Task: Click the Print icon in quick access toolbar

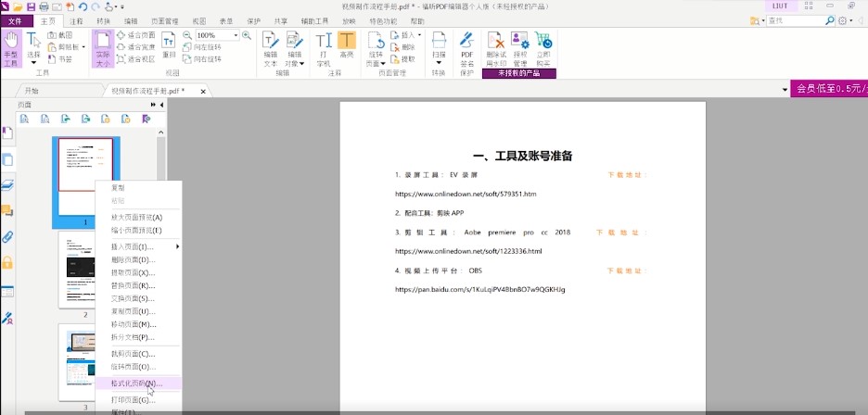Action: (x=44, y=6)
